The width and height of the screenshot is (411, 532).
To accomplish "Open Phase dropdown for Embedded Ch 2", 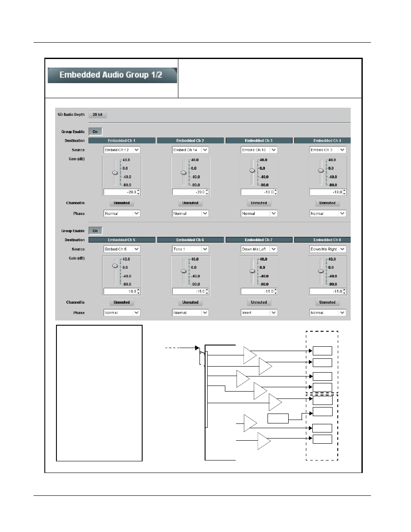I will pos(190,213).
